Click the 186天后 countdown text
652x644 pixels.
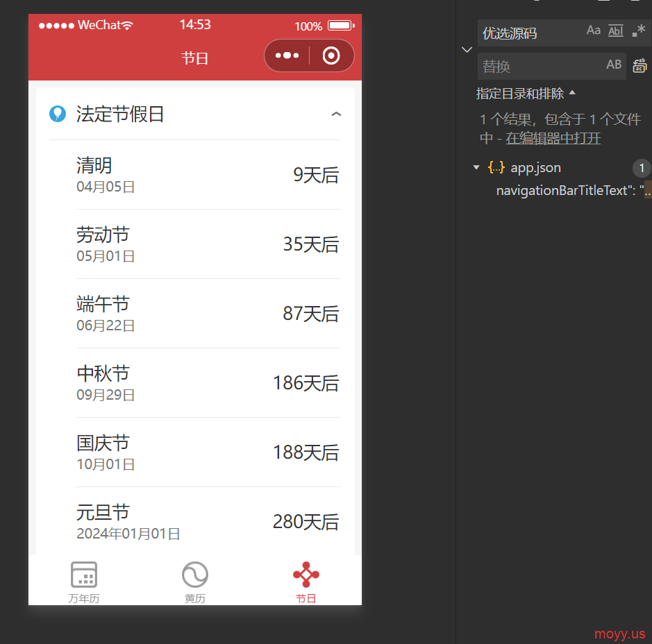click(306, 383)
